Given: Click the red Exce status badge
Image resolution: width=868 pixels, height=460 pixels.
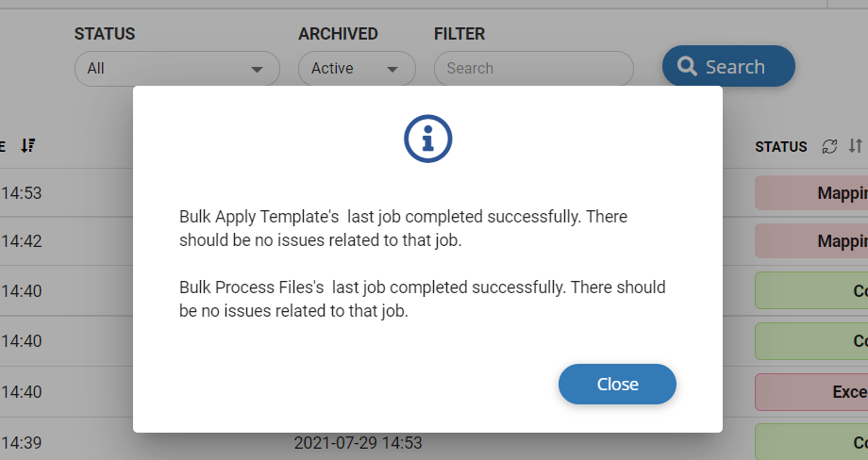Looking at the screenshot, I should (x=811, y=392).
